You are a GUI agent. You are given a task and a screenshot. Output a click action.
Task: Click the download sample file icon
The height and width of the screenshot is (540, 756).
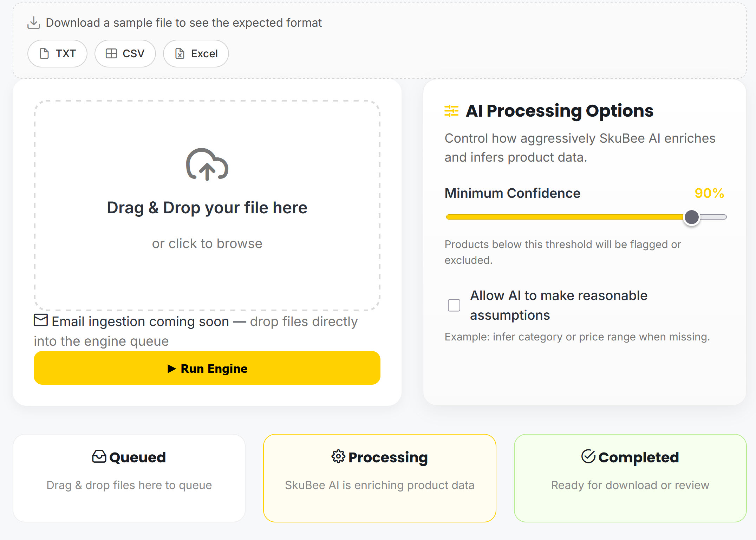[x=34, y=23]
